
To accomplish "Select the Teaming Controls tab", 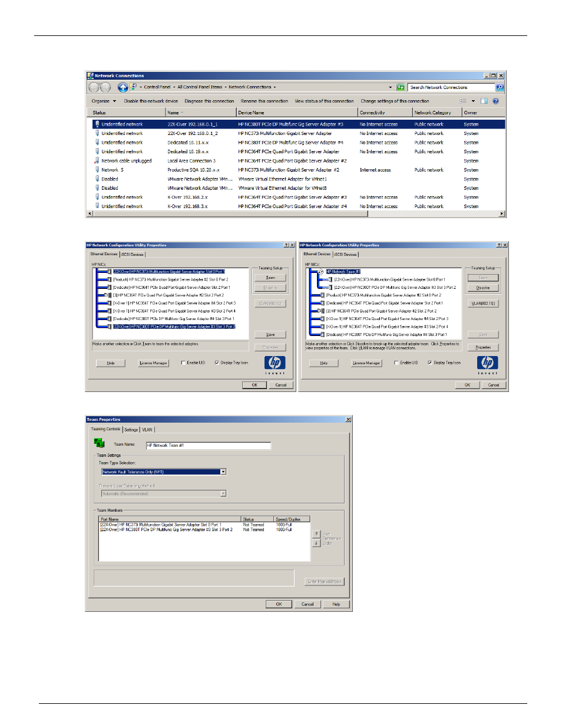I will (105, 429).
